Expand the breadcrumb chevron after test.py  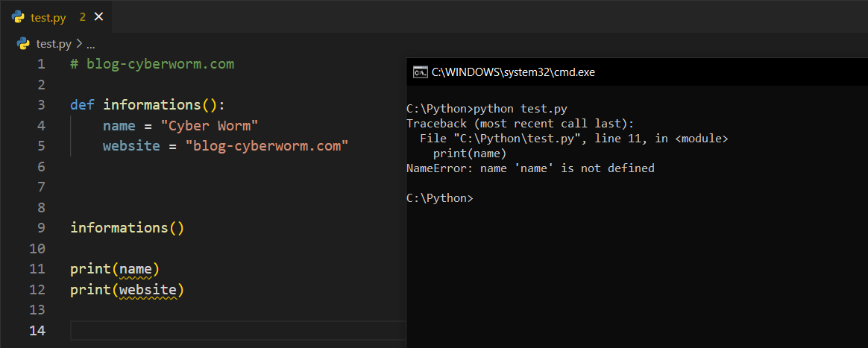(79, 44)
